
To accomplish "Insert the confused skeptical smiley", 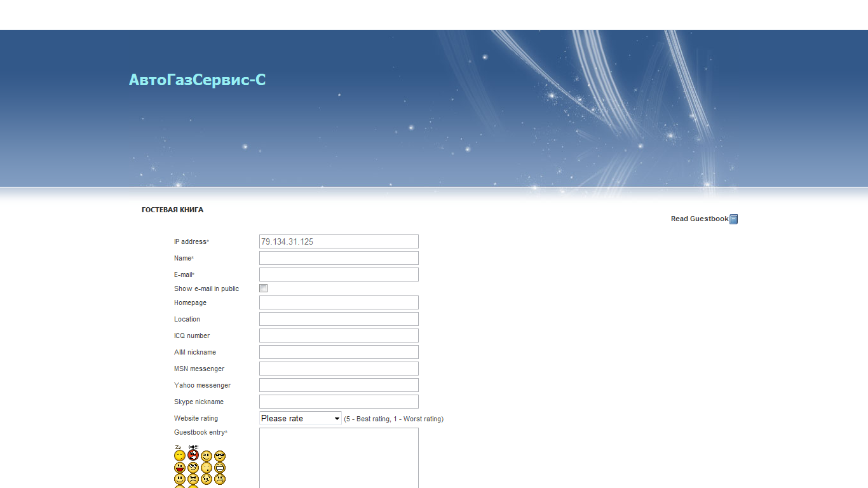I will pos(207,479).
